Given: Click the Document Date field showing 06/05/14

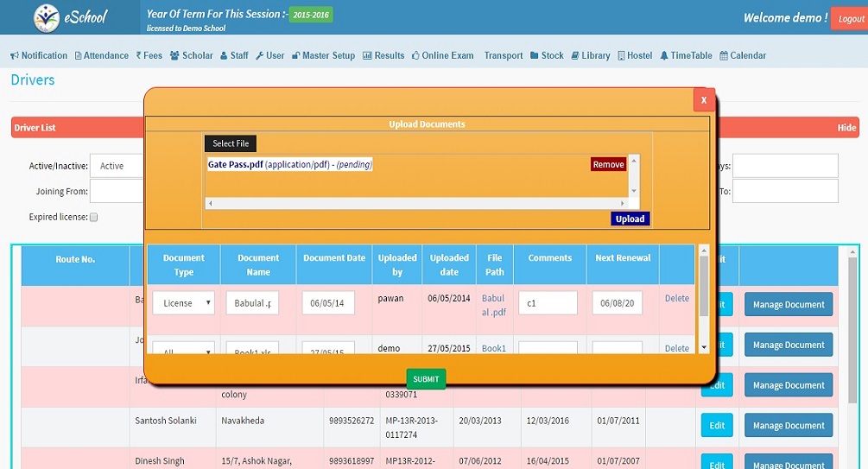Looking at the screenshot, I should (328, 303).
